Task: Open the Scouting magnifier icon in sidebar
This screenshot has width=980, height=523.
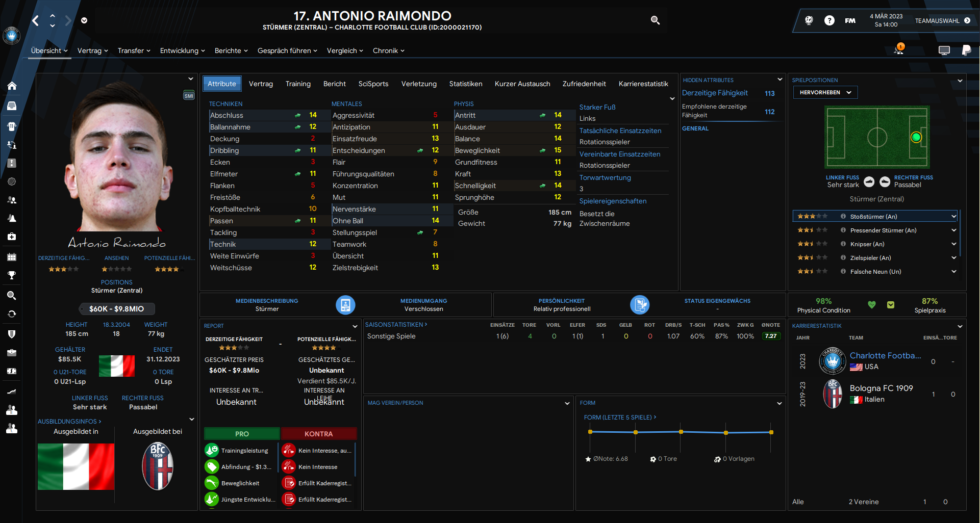Action: tap(12, 296)
